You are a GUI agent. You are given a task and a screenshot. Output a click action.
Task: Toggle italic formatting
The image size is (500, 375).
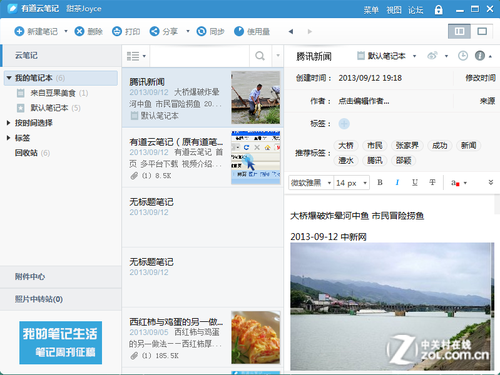397,182
